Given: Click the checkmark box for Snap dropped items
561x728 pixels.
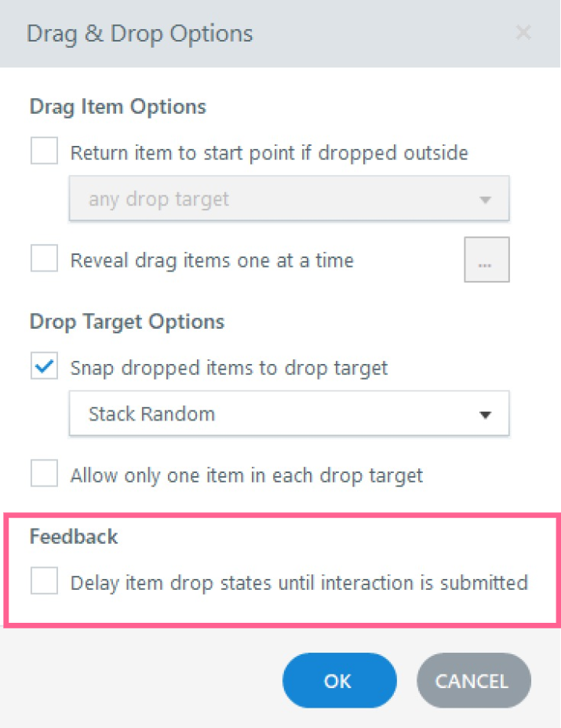Looking at the screenshot, I should pyautogui.click(x=45, y=366).
